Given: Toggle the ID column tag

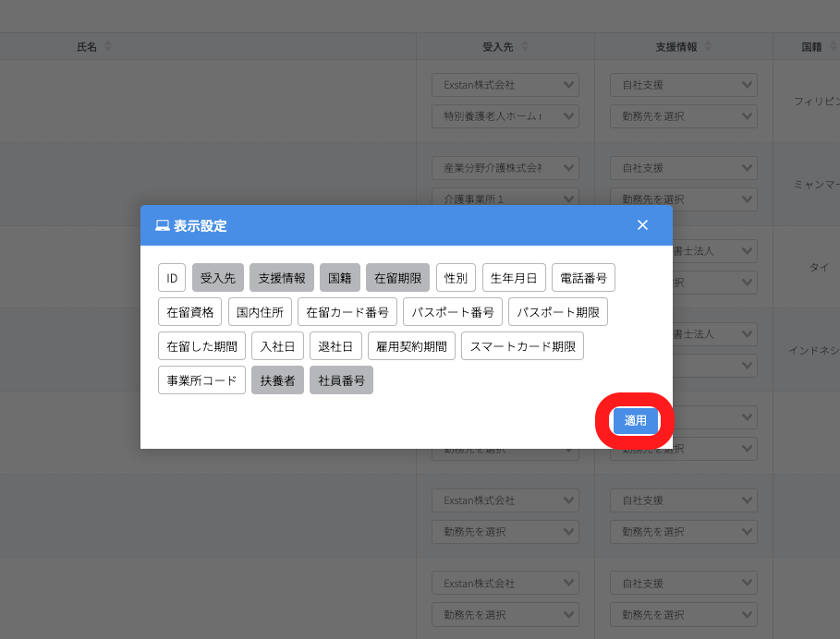Looking at the screenshot, I should [x=172, y=278].
